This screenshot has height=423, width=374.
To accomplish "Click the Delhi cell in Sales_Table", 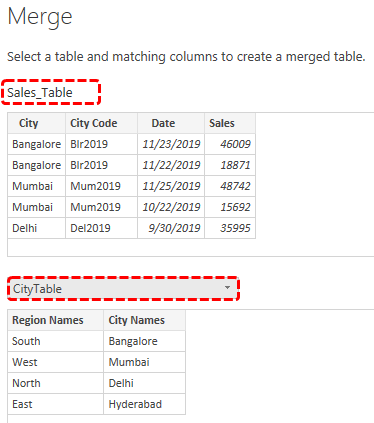I will coord(37,228).
